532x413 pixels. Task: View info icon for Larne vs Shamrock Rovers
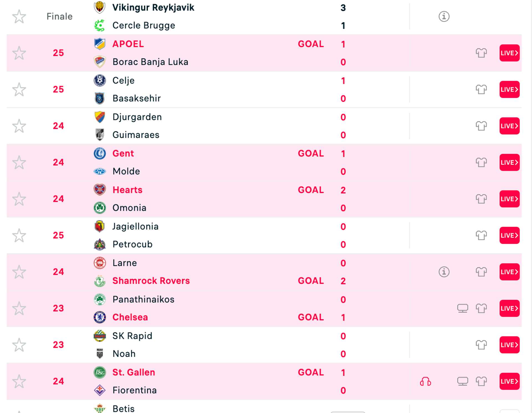[444, 272]
